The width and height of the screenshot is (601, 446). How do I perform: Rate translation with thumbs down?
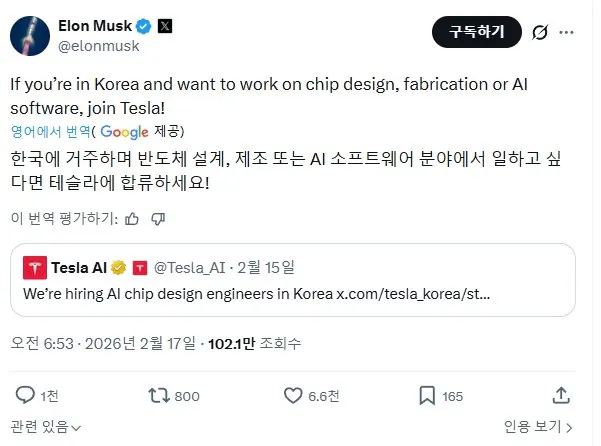(x=158, y=217)
